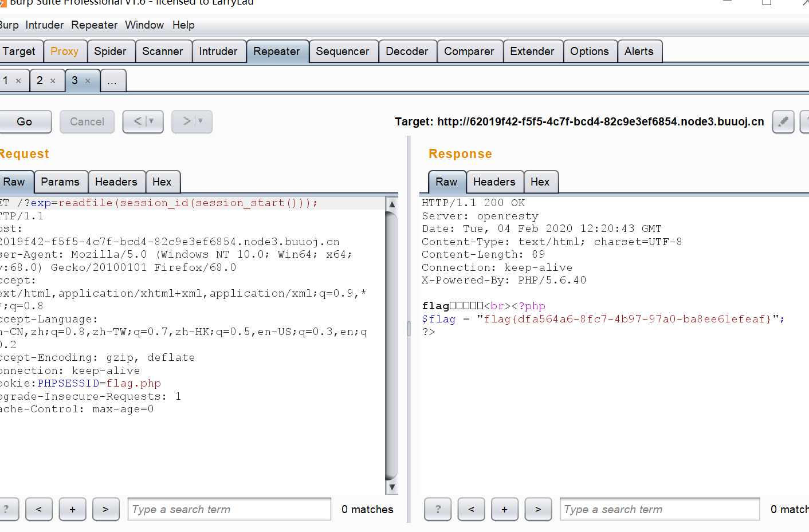
Task: Select the Repeater tool tab
Action: click(277, 51)
